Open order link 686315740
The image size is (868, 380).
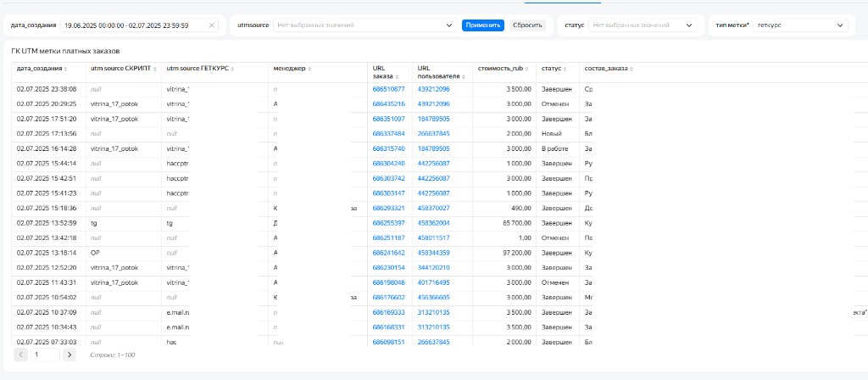pyautogui.click(x=388, y=148)
